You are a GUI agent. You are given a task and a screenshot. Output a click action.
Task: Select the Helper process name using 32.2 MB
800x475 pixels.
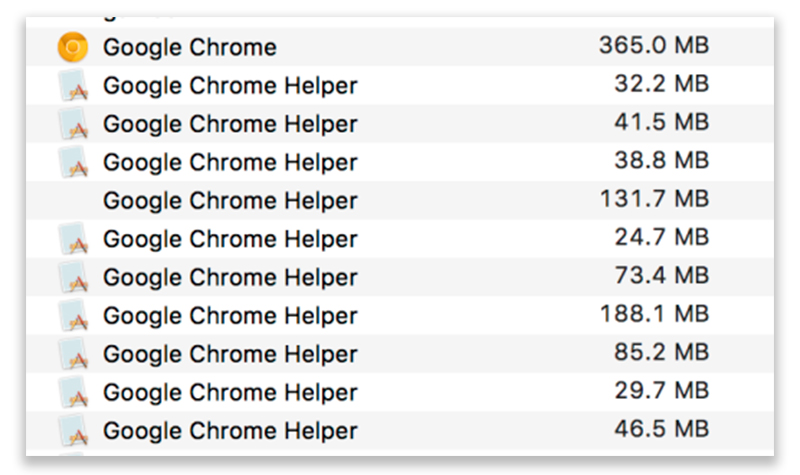[x=230, y=86]
